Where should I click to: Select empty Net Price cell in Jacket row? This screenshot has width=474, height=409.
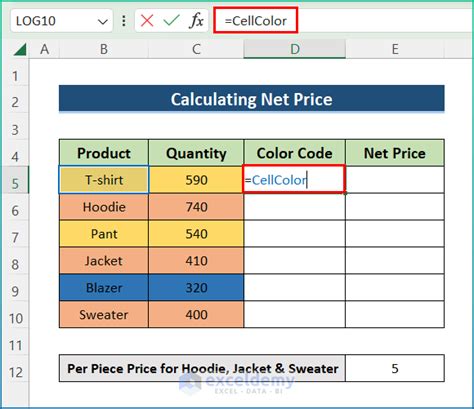[x=395, y=261]
